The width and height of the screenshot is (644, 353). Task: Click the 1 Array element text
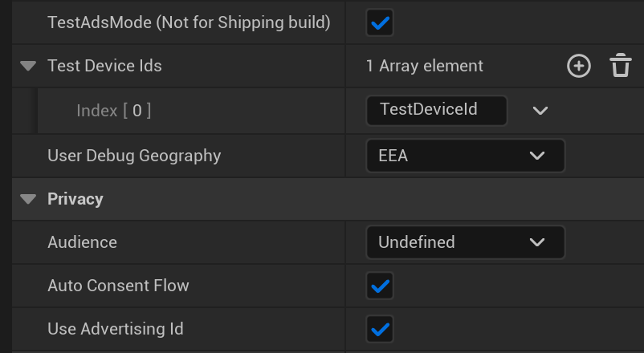(x=424, y=66)
